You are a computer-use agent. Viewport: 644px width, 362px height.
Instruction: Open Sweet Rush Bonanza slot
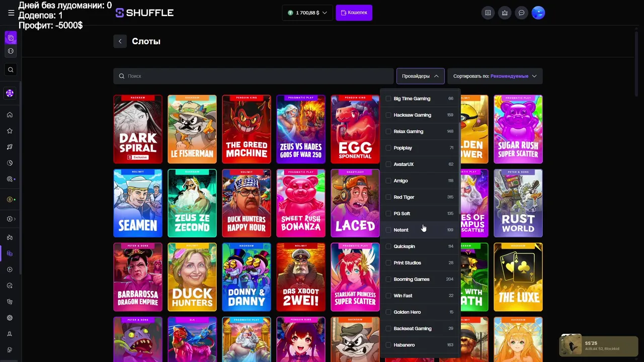click(x=301, y=203)
